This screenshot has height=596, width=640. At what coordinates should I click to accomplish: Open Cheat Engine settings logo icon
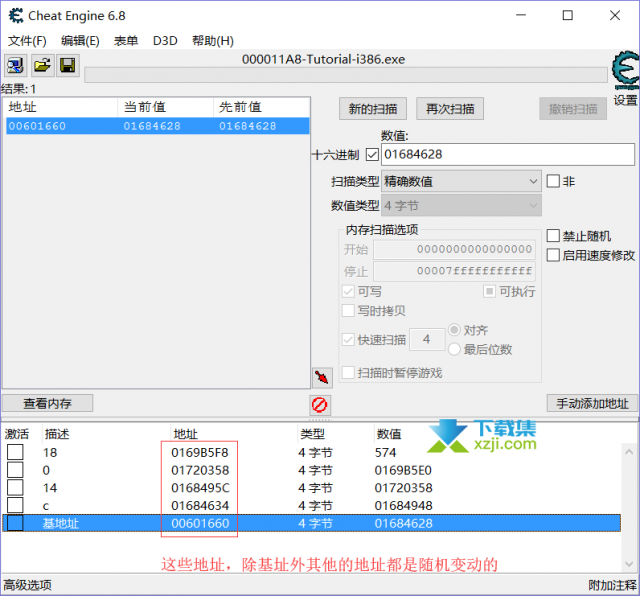tap(626, 70)
